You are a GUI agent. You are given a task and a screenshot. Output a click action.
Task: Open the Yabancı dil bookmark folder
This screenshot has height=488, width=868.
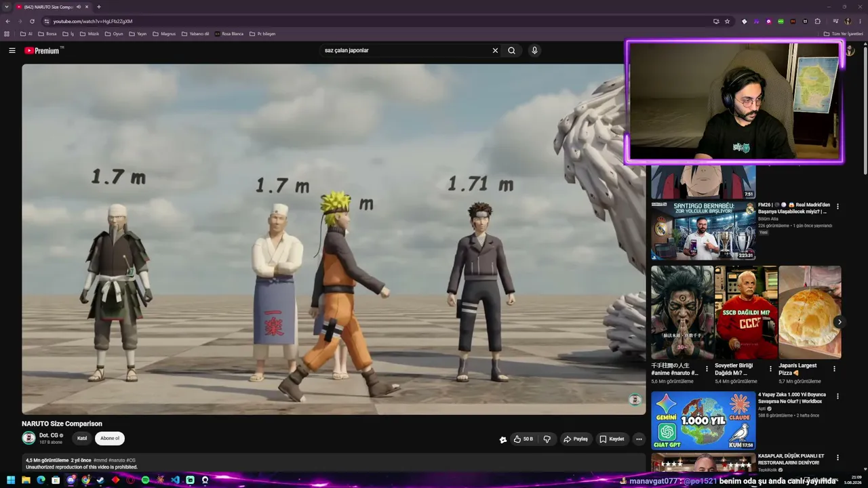pos(195,34)
